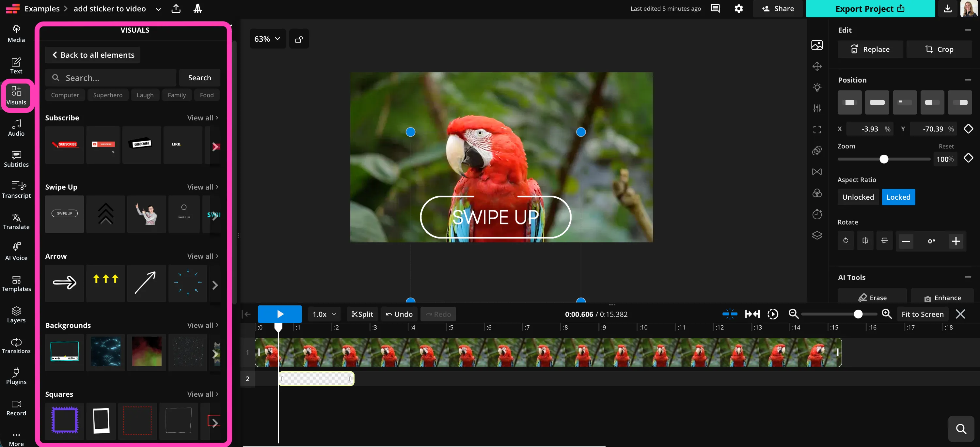Viewport: 980px width, 447px height.
Task: Collapse the AI Tools section
Action: coord(968,277)
